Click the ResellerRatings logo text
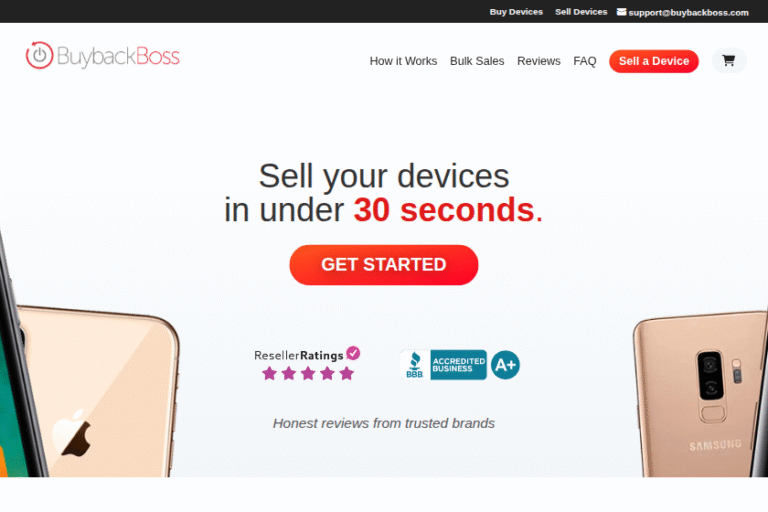768x512 pixels. (x=298, y=355)
